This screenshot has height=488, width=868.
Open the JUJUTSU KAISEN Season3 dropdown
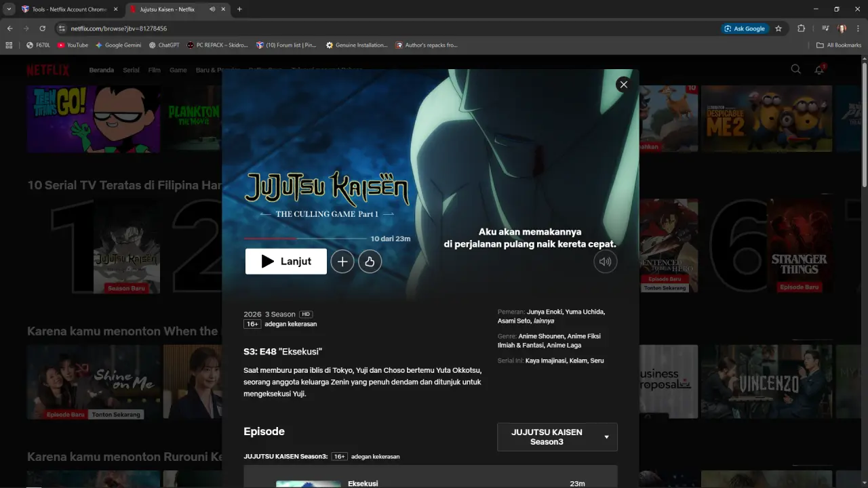tap(557, 437)
